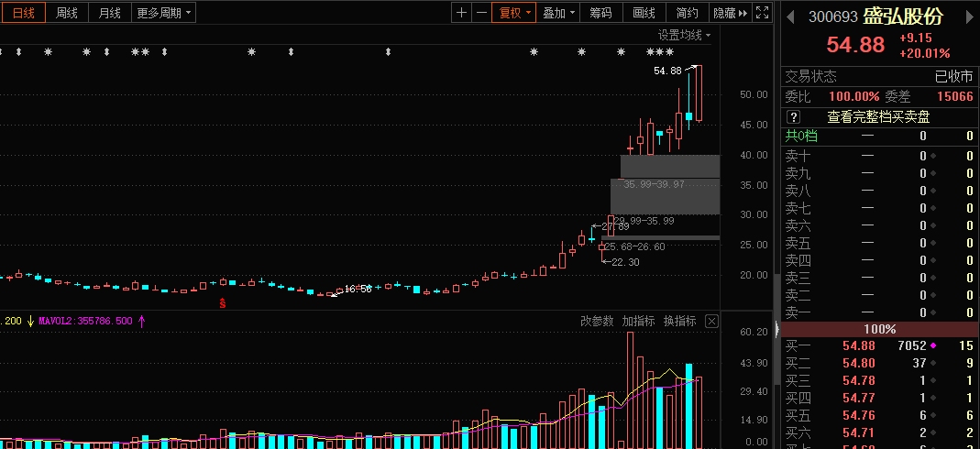
Task: Click the 54.88 high label on chart
Action: (667, 71)
